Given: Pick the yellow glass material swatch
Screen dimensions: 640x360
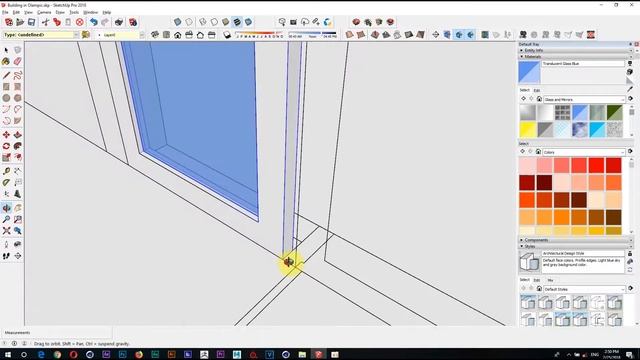Looking at the screenshot, I should [527, 130].
